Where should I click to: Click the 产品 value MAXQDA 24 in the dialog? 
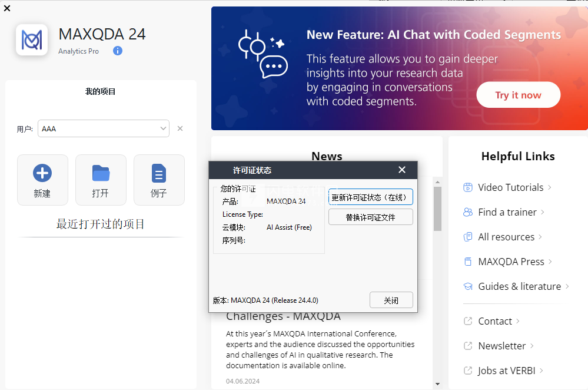[285, 201]
